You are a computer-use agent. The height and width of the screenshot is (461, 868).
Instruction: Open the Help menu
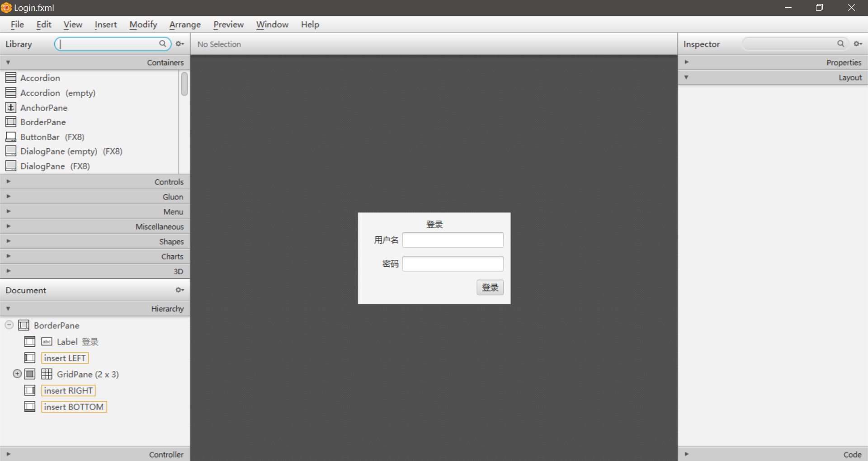point(310,24)
